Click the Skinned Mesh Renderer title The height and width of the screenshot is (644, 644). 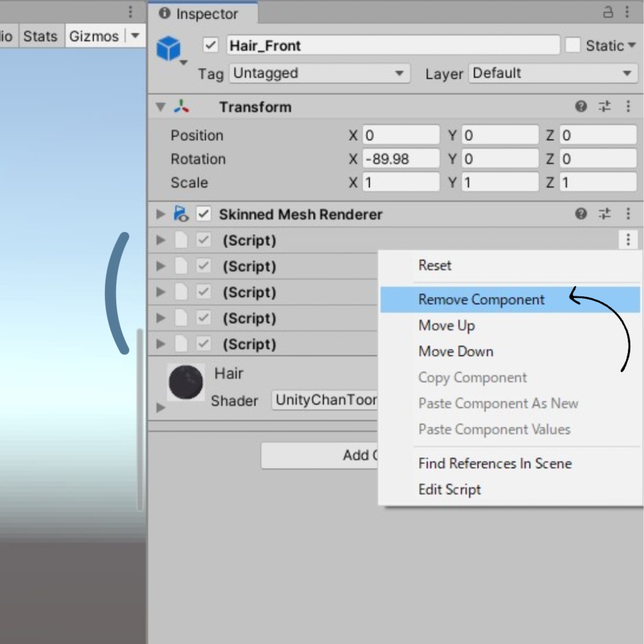pyautogui.click(x=301, y=214)
